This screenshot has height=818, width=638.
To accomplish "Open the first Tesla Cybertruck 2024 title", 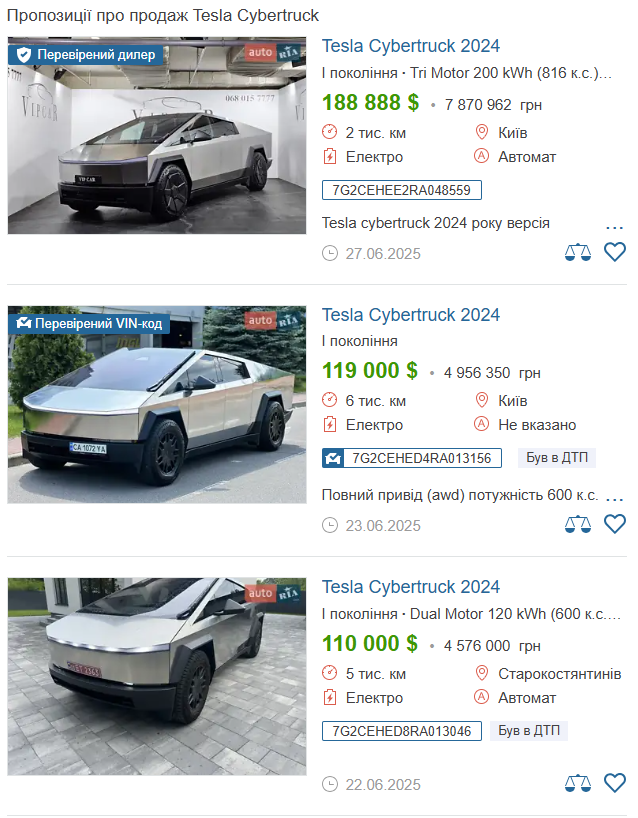I will tap(411, 46).
